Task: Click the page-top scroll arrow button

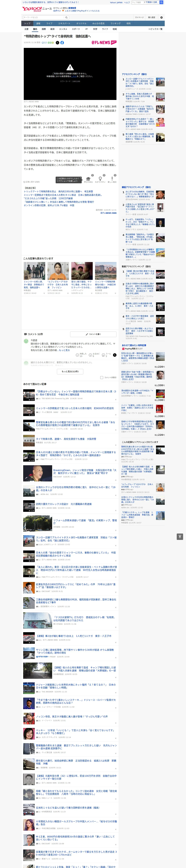Action: click(x=180, y=537)
